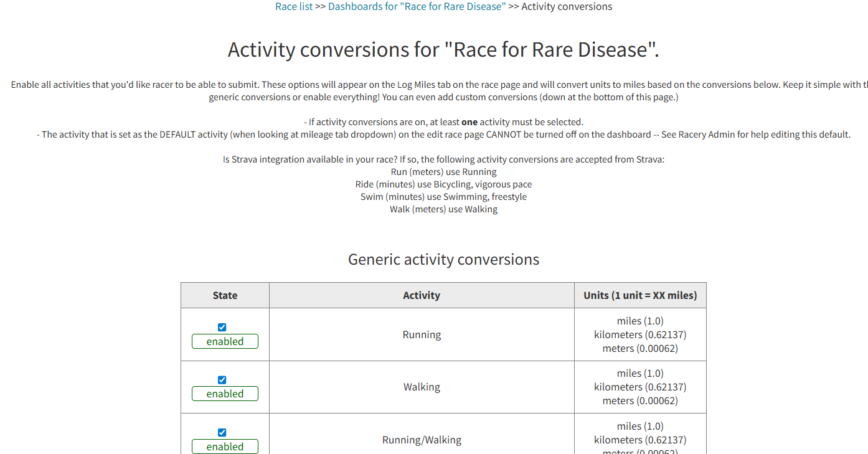Open the Race list breadcrumb link
The width and height of the screenshot is (868, 454).
[293, 6]
